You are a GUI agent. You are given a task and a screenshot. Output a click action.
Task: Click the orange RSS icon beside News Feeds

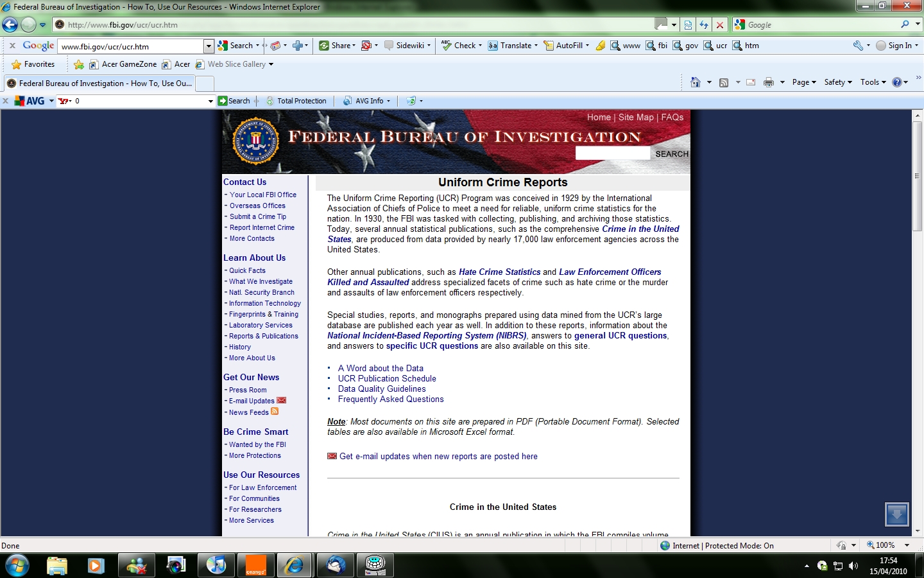coord(275,411)
